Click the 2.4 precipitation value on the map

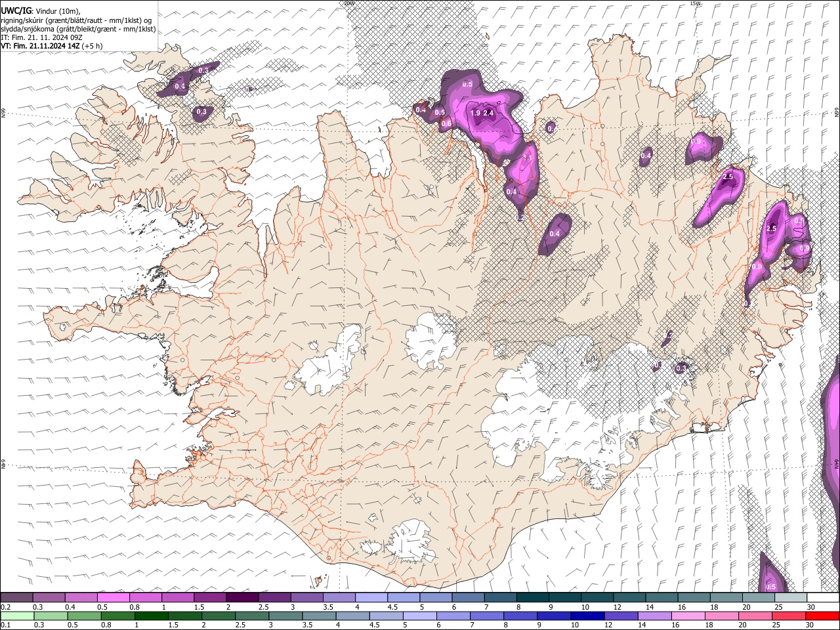coord(488,114)
